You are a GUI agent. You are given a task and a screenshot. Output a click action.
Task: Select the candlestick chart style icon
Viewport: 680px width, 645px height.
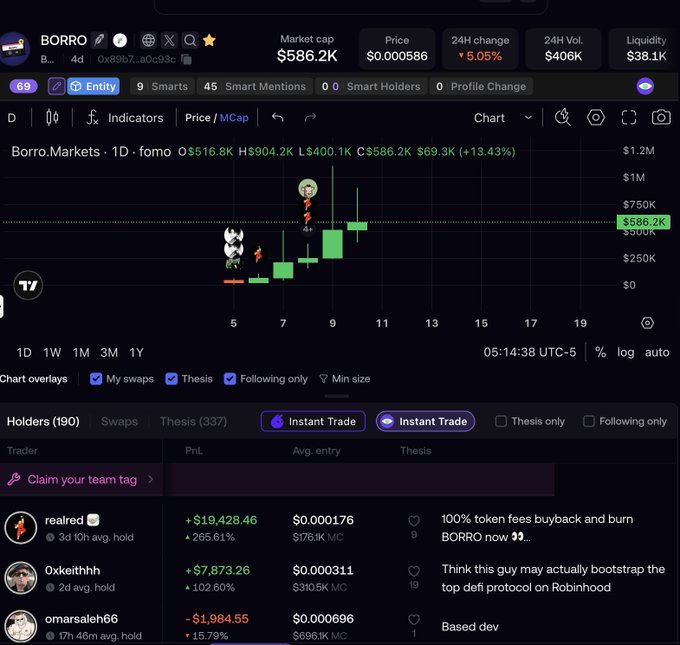click(x=52, y=118)
